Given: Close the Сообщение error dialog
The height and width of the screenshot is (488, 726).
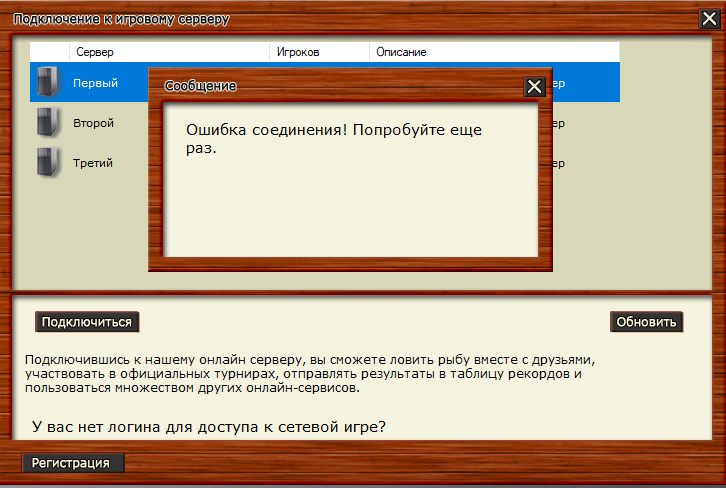Looking at the screenshot, I should pos(535,87).
